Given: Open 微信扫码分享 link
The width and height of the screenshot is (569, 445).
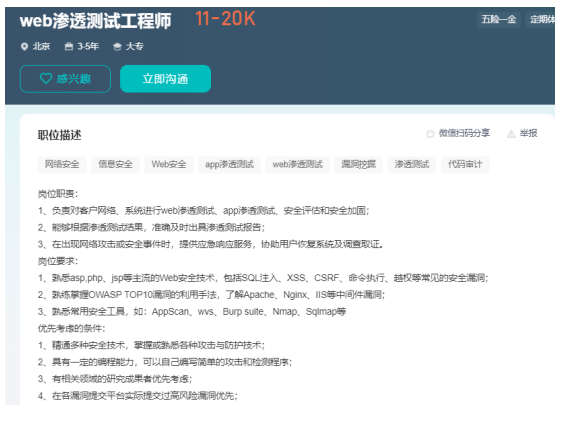Looking at the screenshot, I should 464,133.
